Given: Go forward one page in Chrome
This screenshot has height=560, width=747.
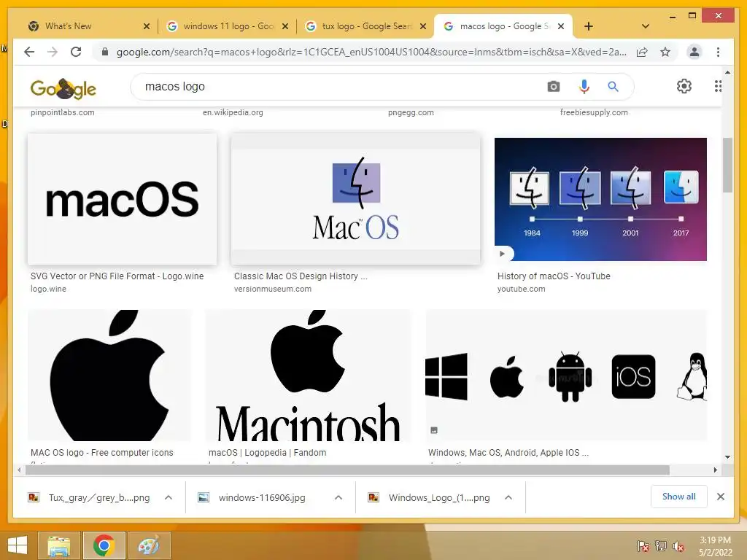Looking at the screenshot, I should click(x=53, y=52).
